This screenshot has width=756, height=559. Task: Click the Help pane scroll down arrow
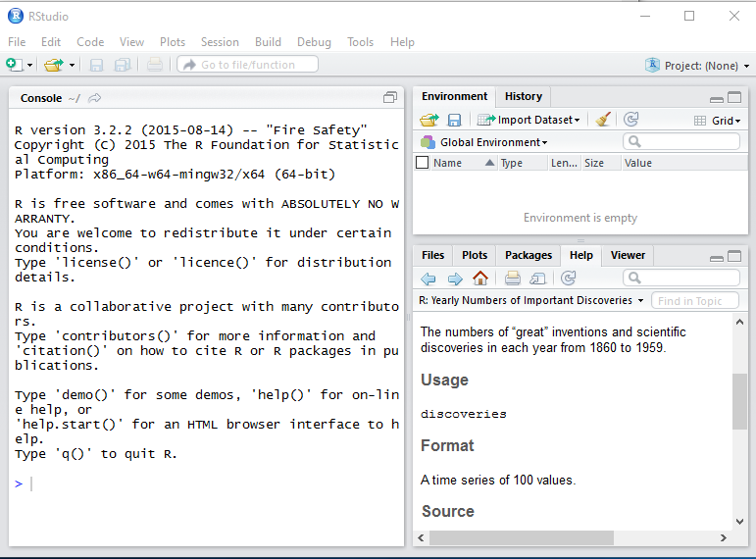(739, 522)
